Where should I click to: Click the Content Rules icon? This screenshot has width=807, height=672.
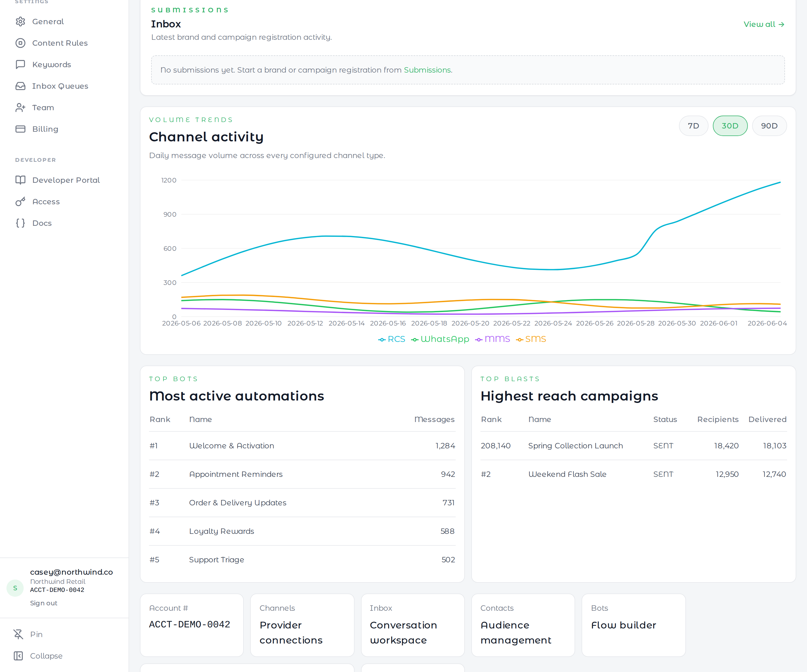(20, 43)
